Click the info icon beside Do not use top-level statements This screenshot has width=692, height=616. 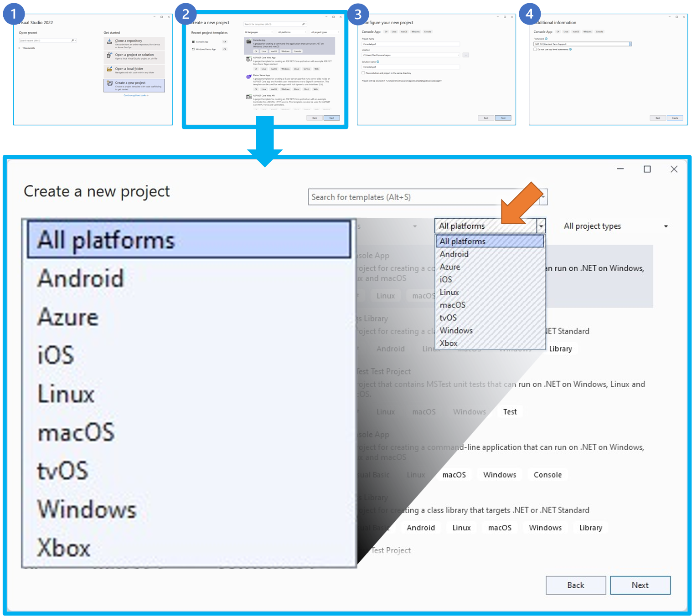[570, 49]
